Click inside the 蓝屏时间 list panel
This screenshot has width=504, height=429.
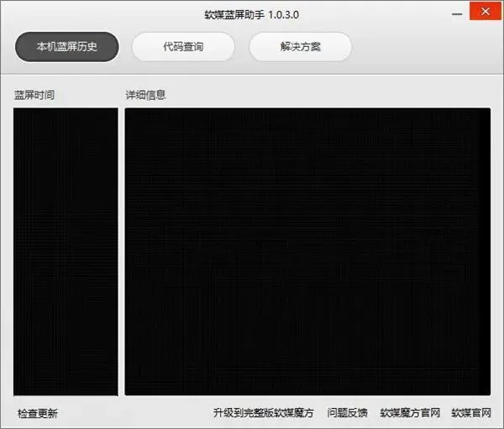(66, 252)
